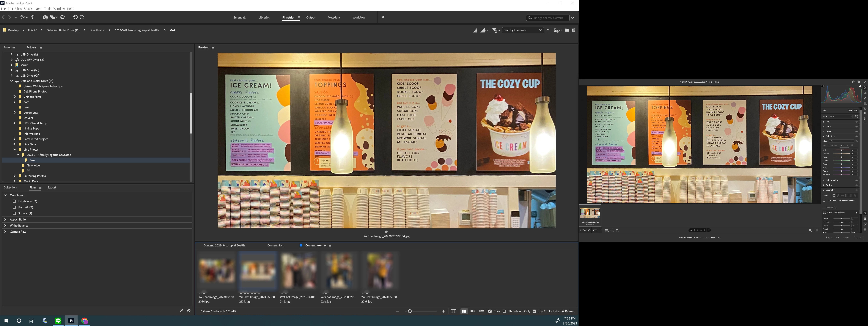Image resolution: width=868 pixels, height=326 pixels.
Task: Click the Create new folder icon
Action: click(567, 30)
